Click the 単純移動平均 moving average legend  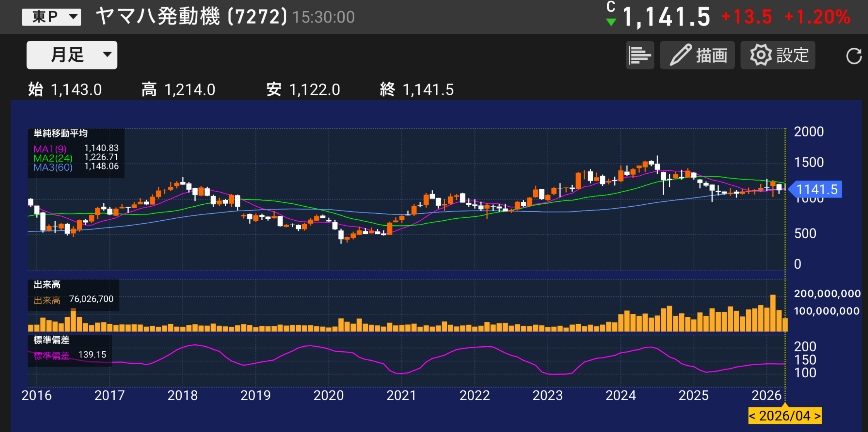click(x=60, y=133)
